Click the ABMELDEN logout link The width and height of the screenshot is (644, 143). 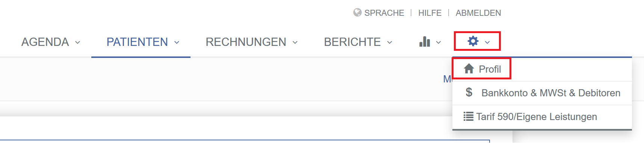[478, 13]
